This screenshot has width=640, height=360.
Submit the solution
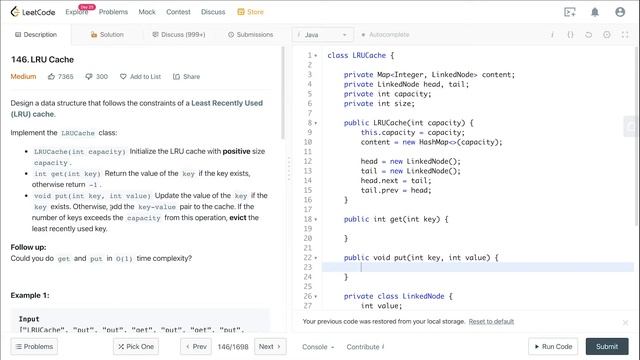click(607, 347)
